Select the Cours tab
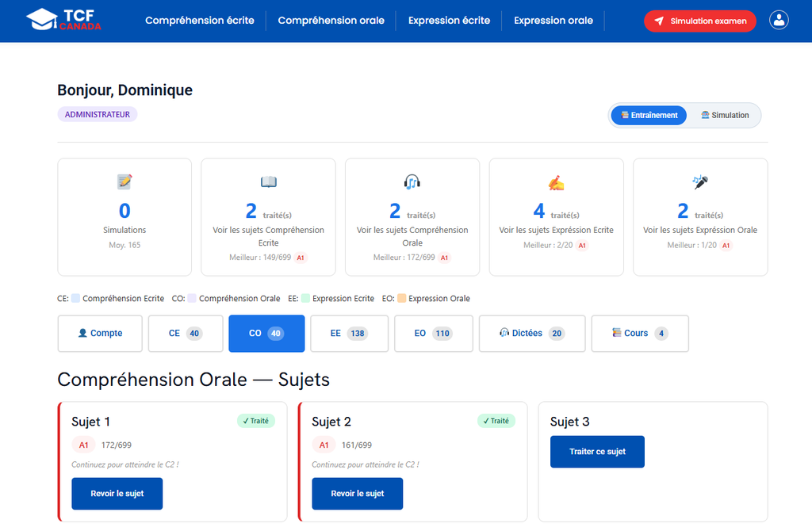 640,334
